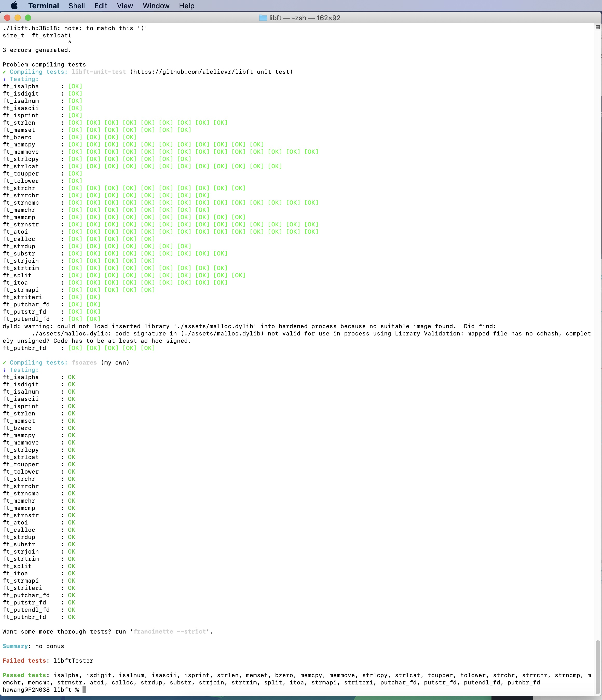602x700 pixels.
Task: Click the github.com/alelievr/libft-unit-test URL
Action: click(x=211, y=72)
